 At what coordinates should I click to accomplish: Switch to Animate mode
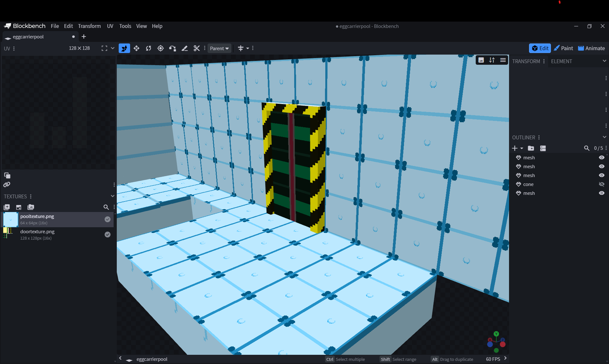point(591,48)
